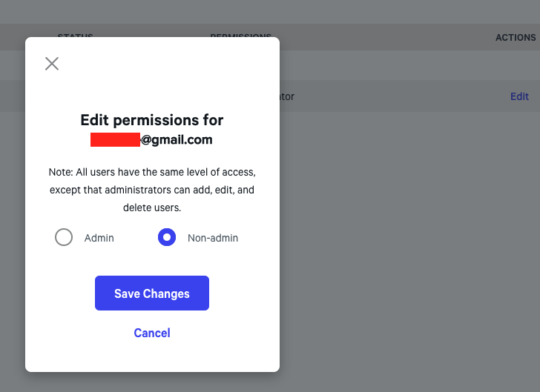Select the Admin radio option
The image size is (540, 392).
tap(64, 237)
